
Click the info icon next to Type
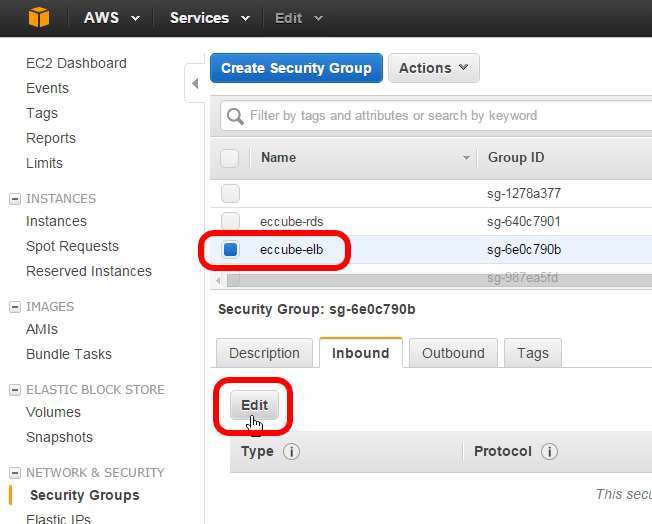pyautogui.click(x=291, y=452)
